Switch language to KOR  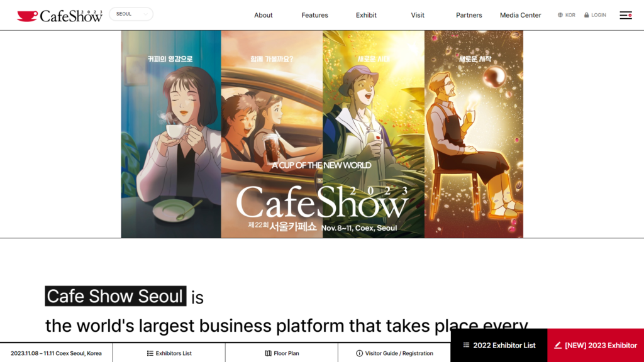pos(570,15)
